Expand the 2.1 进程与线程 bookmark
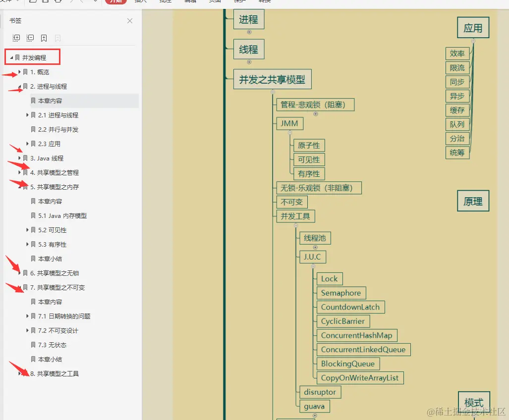Image resolution: width=509 pixels, height=420 pixels. tap(27, 115)
